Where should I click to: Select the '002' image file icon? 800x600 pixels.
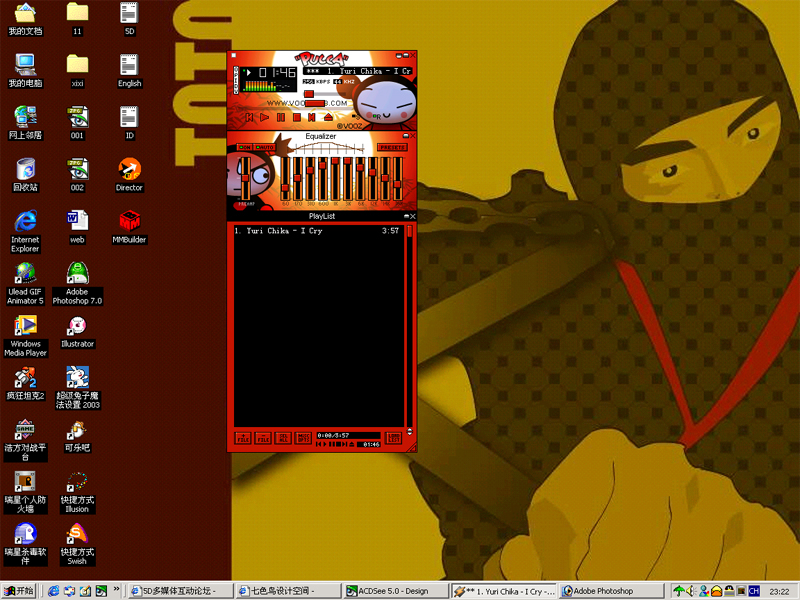[77, 176]
